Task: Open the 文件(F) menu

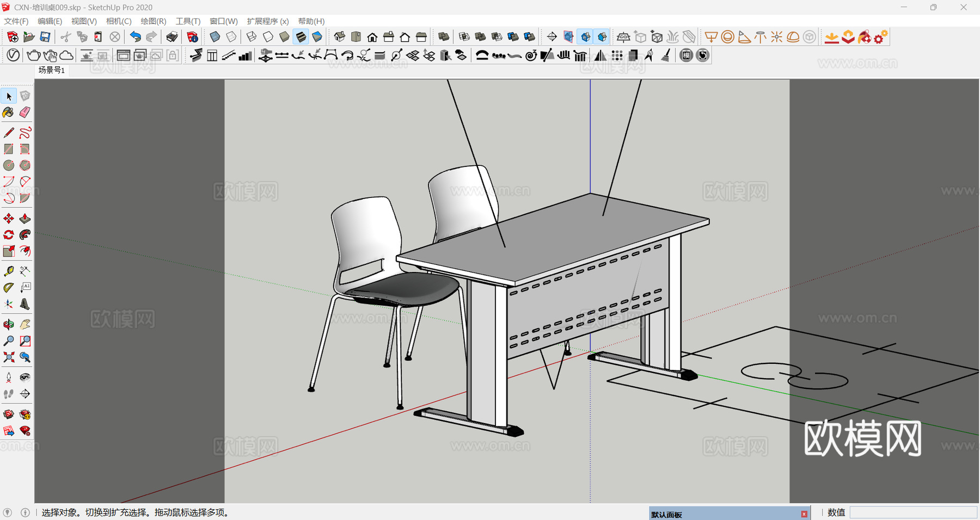Action: pyautogui.click(x=16, y=21)
